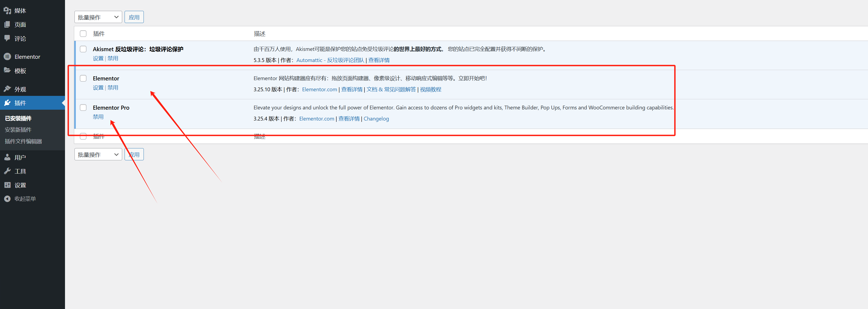Click the top Apply (应用) button

[134, 17]
